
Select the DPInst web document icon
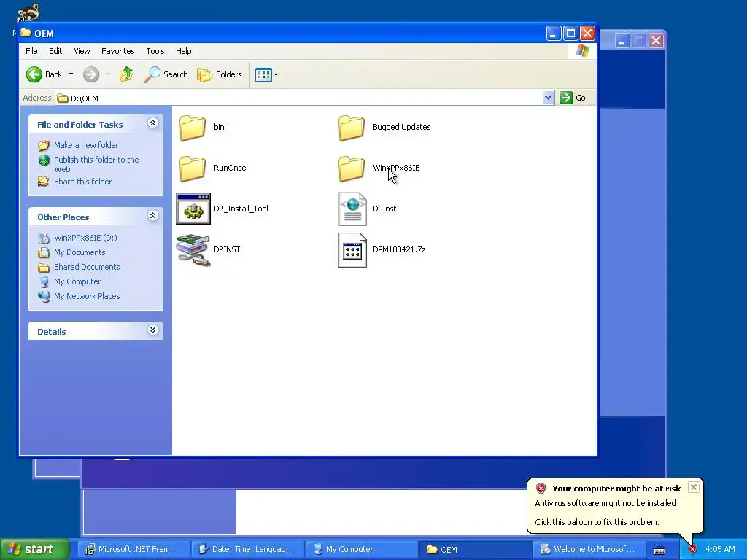tap(352, 209)
